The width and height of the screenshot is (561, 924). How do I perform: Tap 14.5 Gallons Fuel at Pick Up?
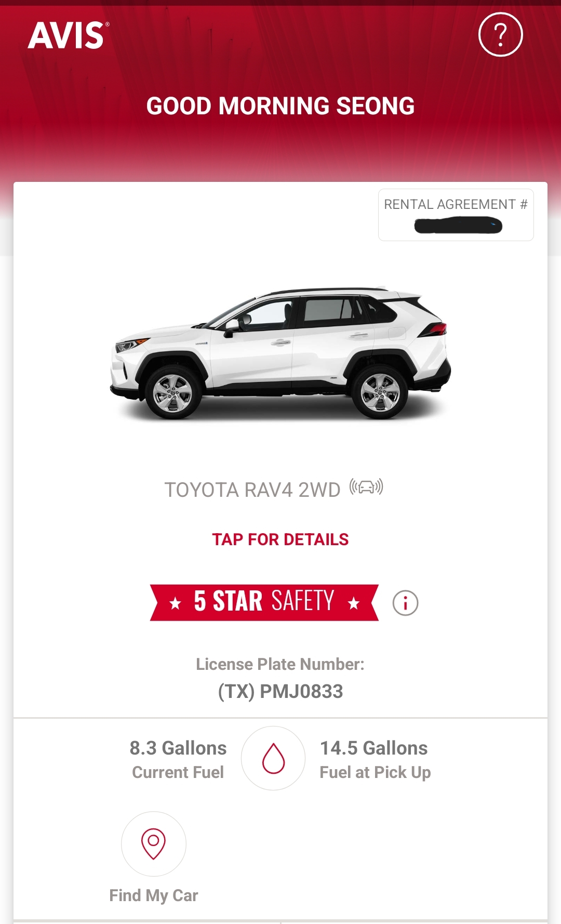click(375, 759)
